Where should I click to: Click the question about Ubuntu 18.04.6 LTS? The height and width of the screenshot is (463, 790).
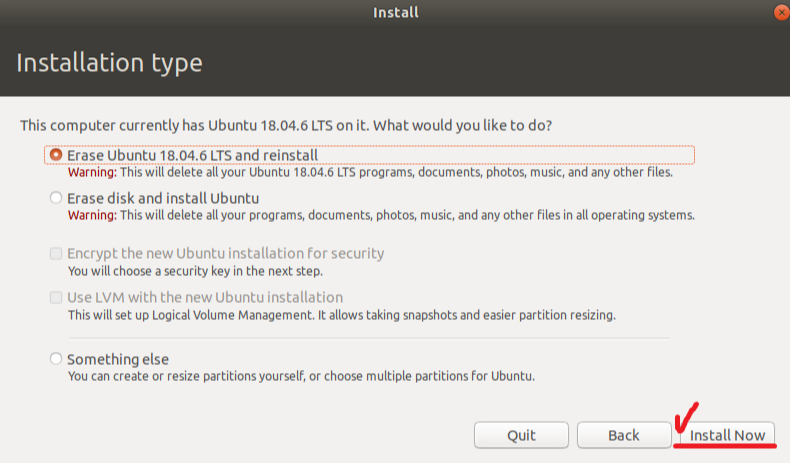click(286, 125)
